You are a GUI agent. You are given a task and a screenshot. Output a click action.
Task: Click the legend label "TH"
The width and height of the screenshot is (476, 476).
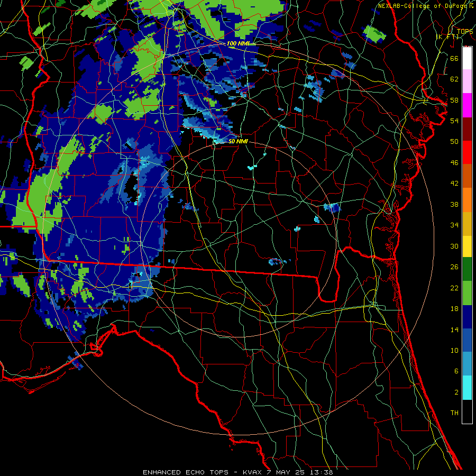click(454, 413)
